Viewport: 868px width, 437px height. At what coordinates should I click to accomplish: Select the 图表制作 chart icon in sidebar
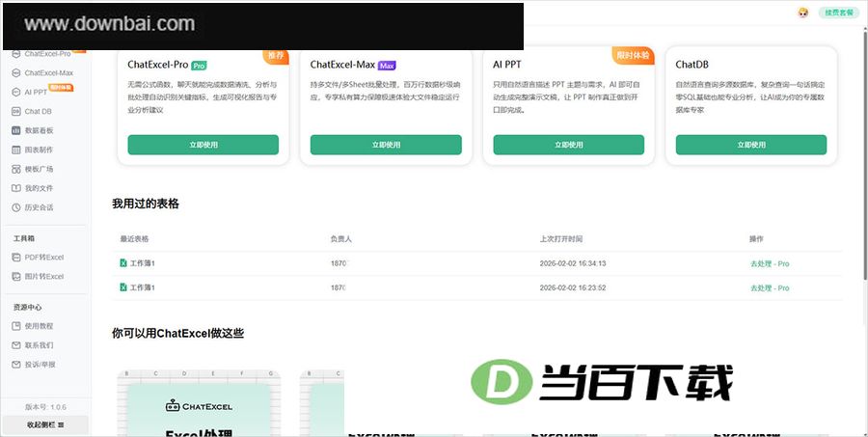tap(15, 150)
